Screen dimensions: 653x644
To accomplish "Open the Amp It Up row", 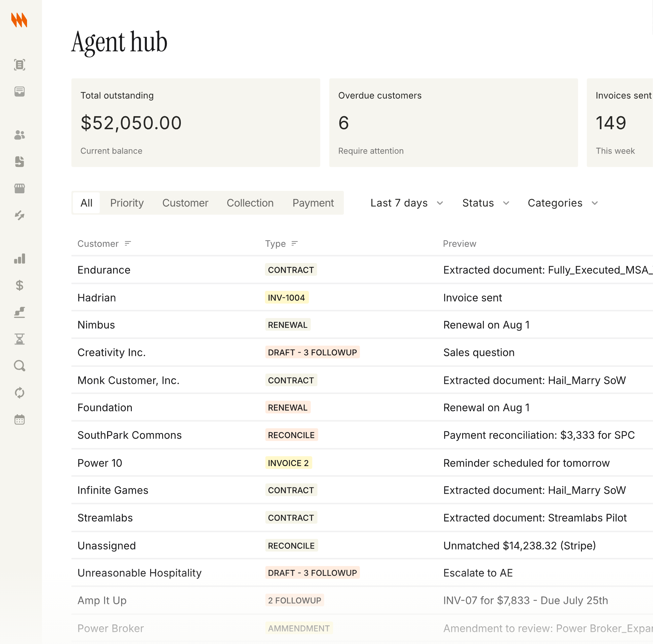I will click(362, 600).
